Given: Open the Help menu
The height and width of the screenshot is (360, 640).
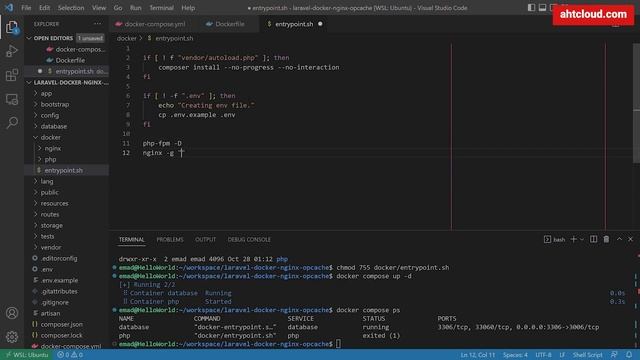Looking at the screenshot, I should click(x=188, y=8).
